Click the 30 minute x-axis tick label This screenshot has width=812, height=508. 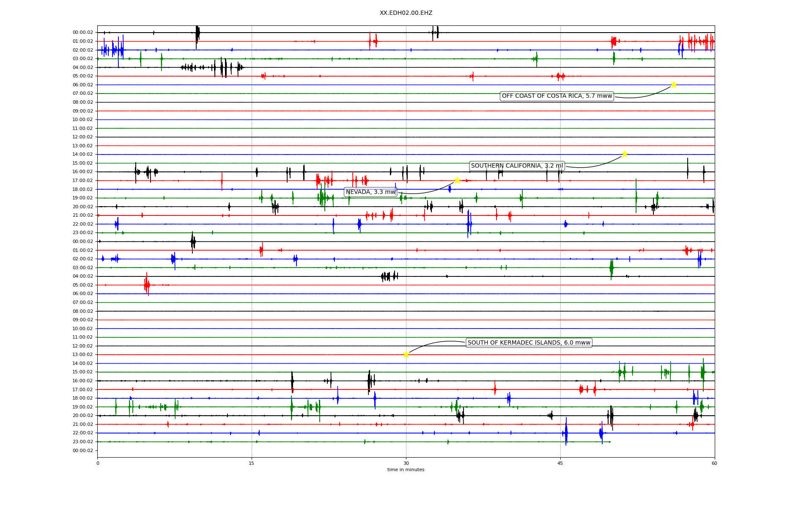pyautogui.click(x=406, y=464)
